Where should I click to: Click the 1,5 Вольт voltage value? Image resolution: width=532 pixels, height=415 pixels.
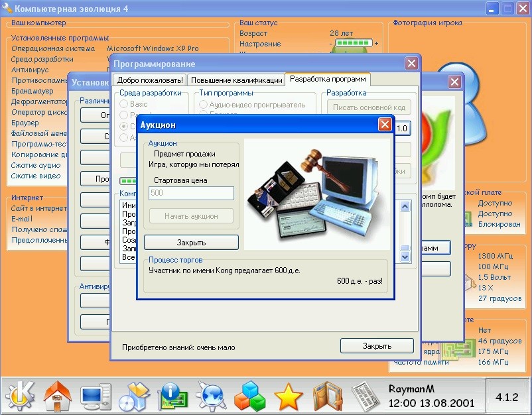pyautogui.click(x=494, y=277)
